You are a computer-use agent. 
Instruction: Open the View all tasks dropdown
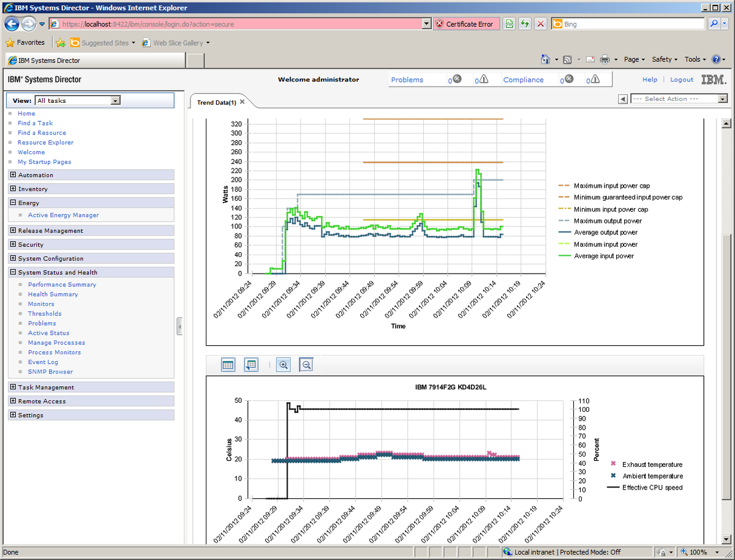(116, 100)
